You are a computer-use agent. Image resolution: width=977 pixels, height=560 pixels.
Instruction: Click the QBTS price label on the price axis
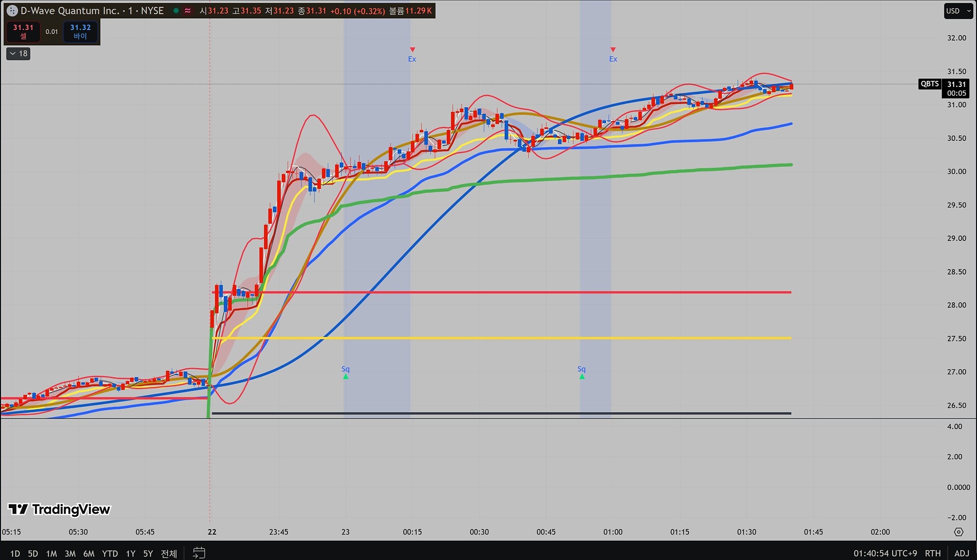click(929, 84)
